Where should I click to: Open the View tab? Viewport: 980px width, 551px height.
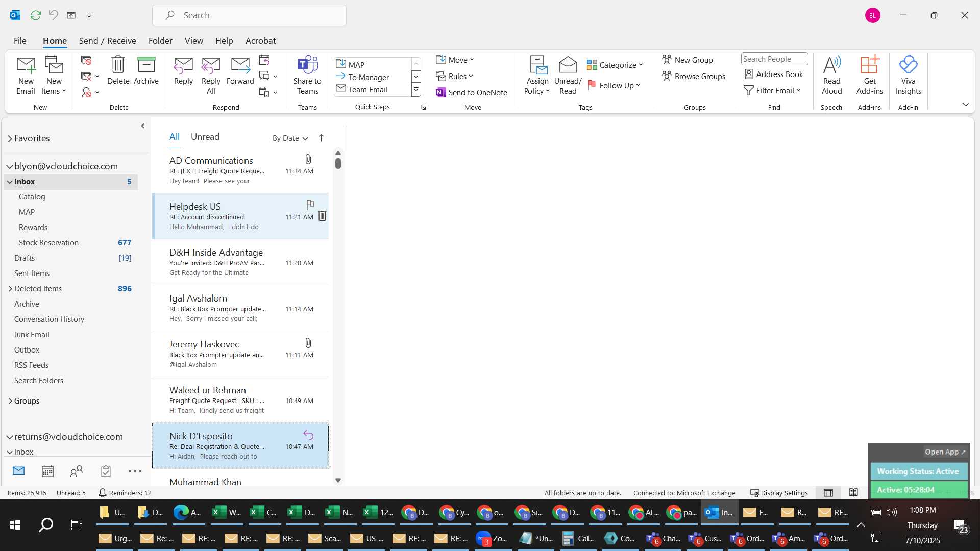coord(193,41)
